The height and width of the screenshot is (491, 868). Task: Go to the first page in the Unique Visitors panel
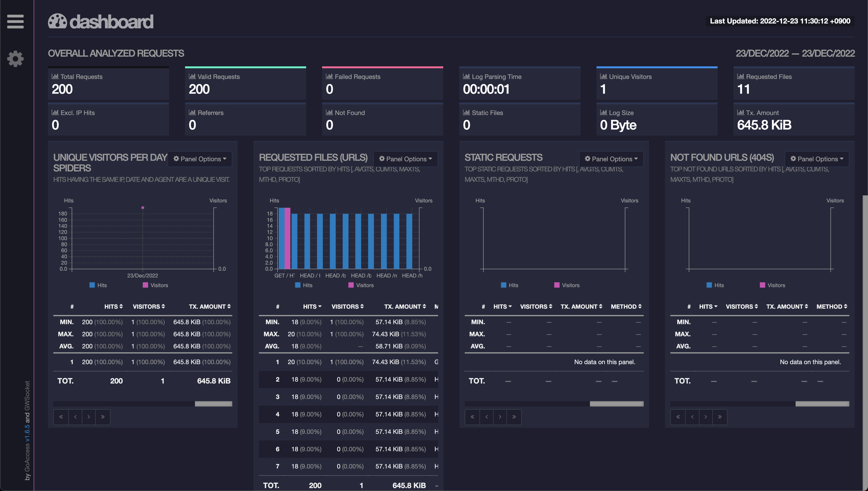tap(61, 417)
